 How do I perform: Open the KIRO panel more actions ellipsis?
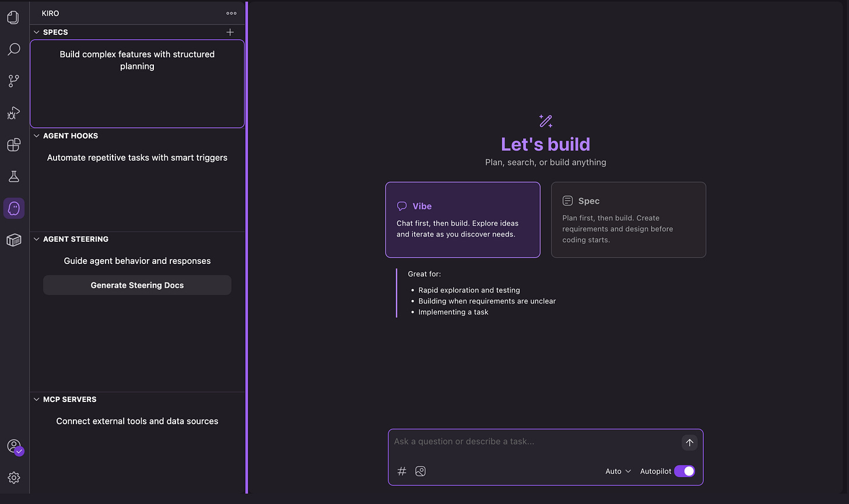(231, 13)
